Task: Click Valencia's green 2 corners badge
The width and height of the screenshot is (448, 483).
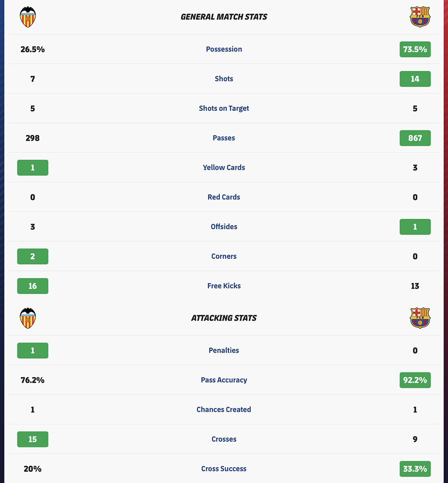Action: (x=33, y=256)
